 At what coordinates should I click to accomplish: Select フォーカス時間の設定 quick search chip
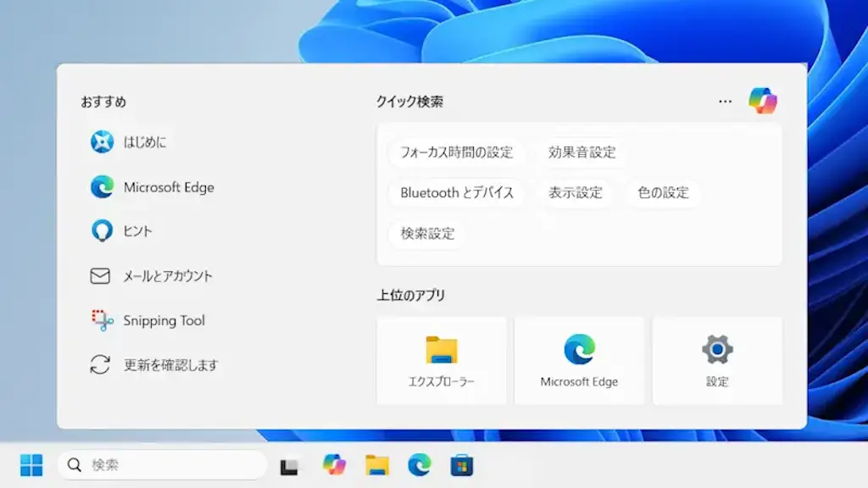(457, 152)
